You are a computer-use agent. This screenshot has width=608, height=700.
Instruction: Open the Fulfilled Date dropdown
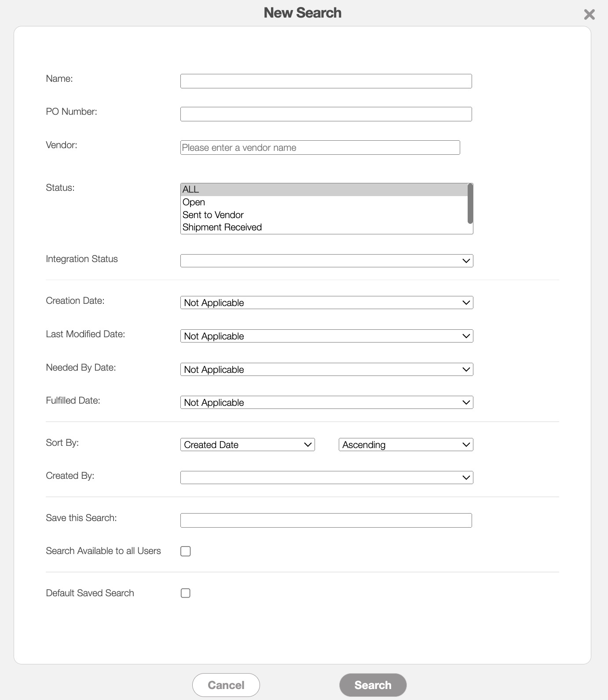[x=326, y=403]
